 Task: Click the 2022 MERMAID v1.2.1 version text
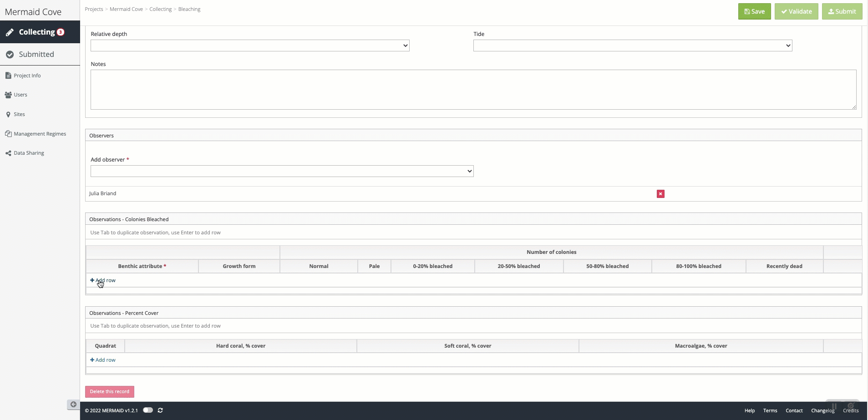point(111,410)
